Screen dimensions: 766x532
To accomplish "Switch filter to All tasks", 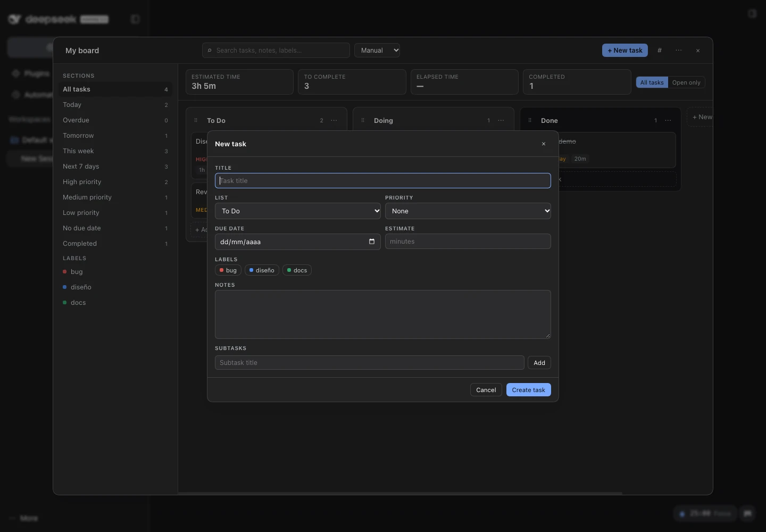I will coord(652,82).
